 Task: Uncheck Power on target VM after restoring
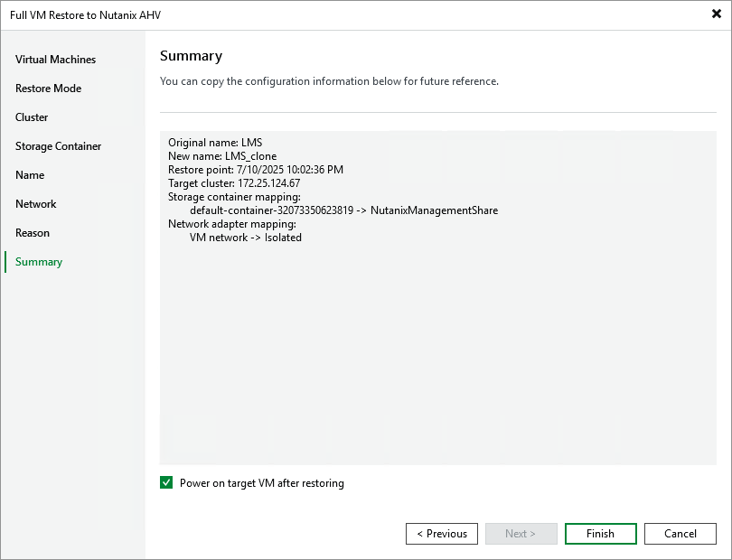(x=166, y=482)
